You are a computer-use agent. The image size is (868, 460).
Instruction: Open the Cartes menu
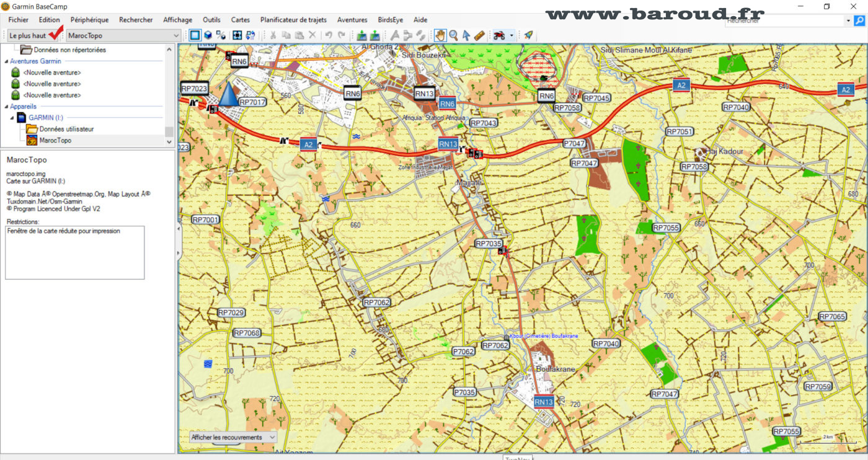tap(241, 20)
